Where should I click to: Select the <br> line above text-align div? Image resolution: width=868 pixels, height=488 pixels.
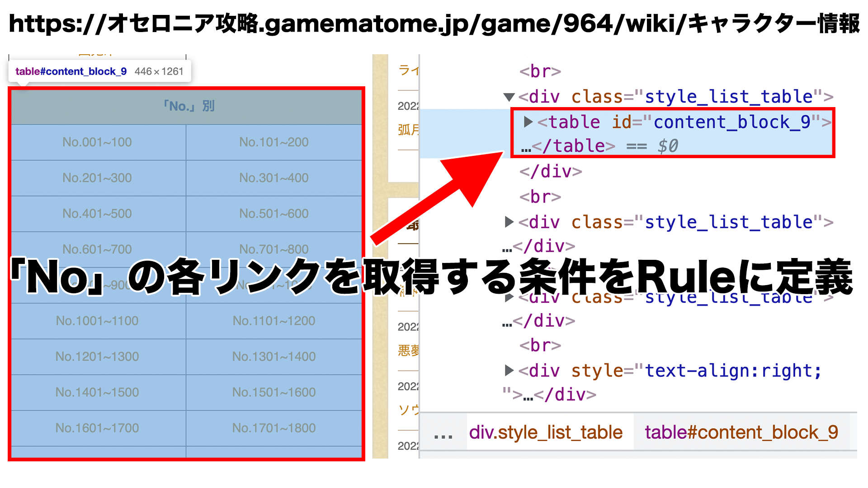click(x=540, y=346)
